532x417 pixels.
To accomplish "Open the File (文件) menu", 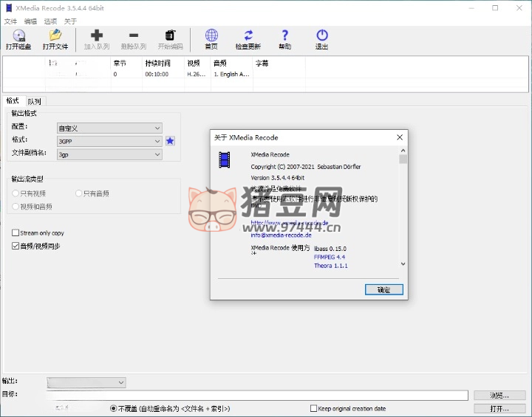I will [x=10, y=21].
